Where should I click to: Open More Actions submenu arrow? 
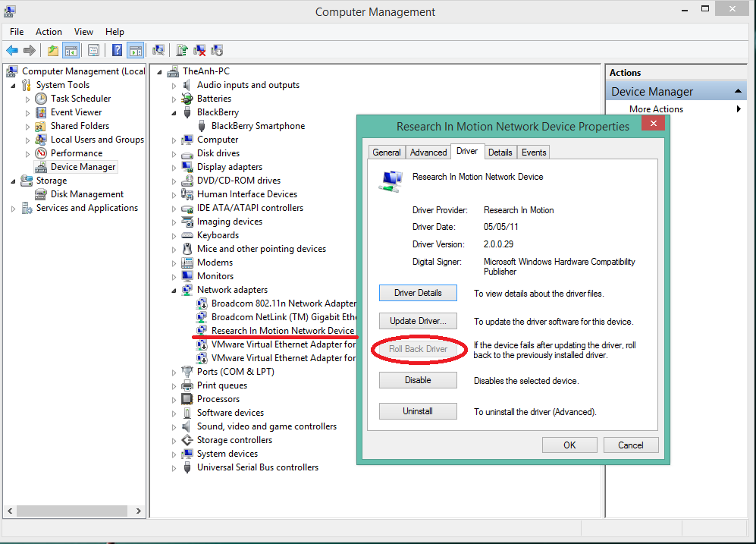(739, 109)
